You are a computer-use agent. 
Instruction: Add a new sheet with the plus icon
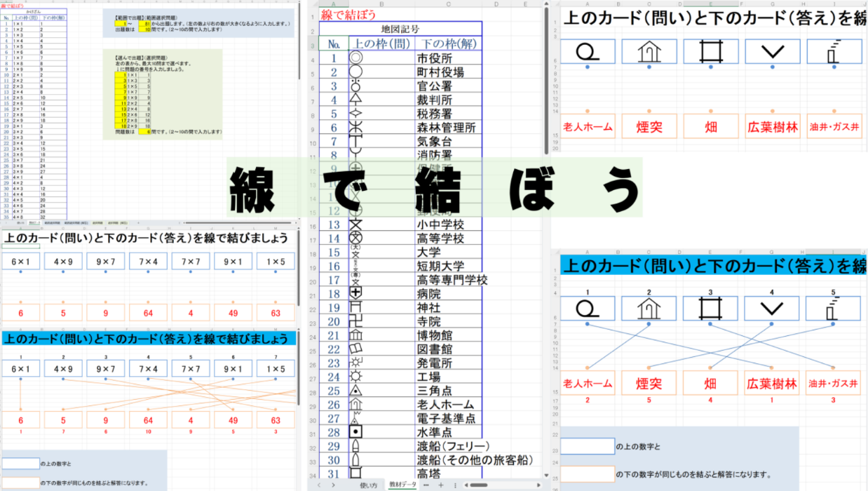tap(440, 485)
